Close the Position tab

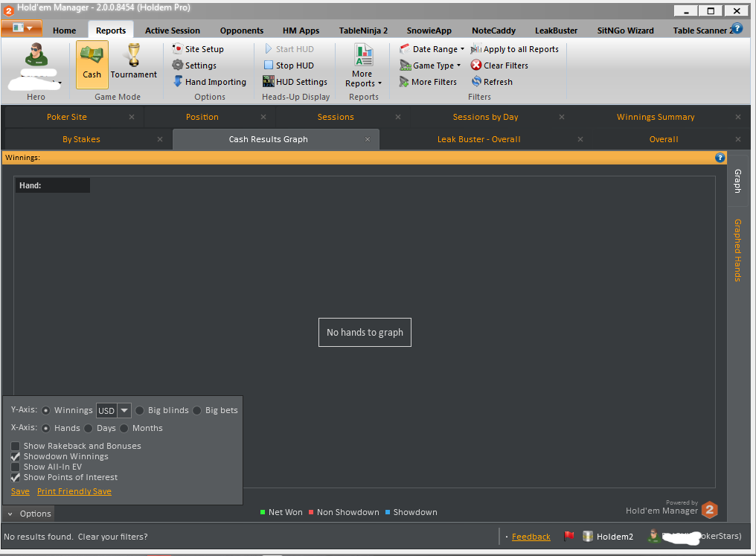pyautogui.click(x=263, y=117)
